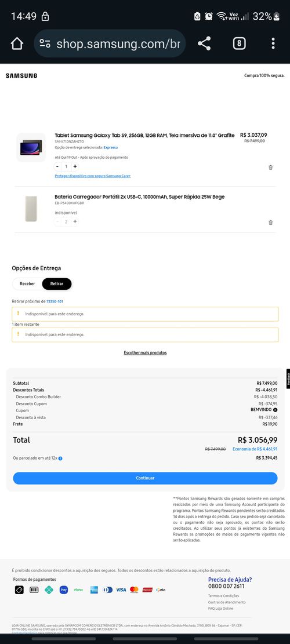The height and width of the screenshot is (644, 290).
Task: Decrease Galaxy Tab S9 quantity
Action: pyautogui.click(x=57, y=166)
